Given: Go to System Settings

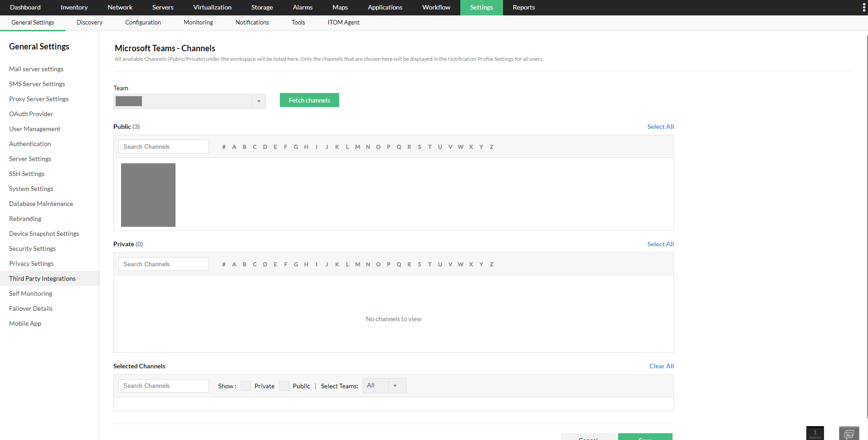Looking at the screenshot, I should click(31, 189).
